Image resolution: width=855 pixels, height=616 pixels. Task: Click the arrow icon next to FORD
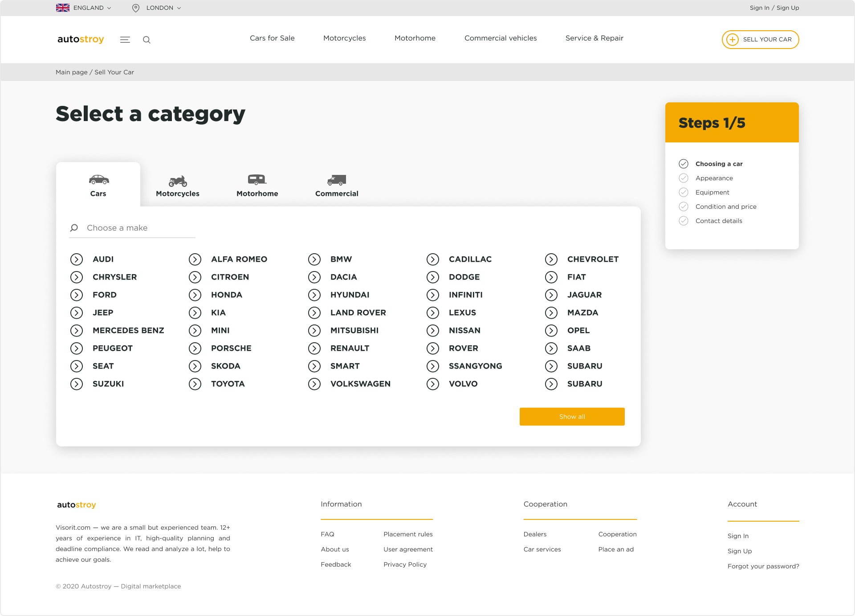[77, 295]
